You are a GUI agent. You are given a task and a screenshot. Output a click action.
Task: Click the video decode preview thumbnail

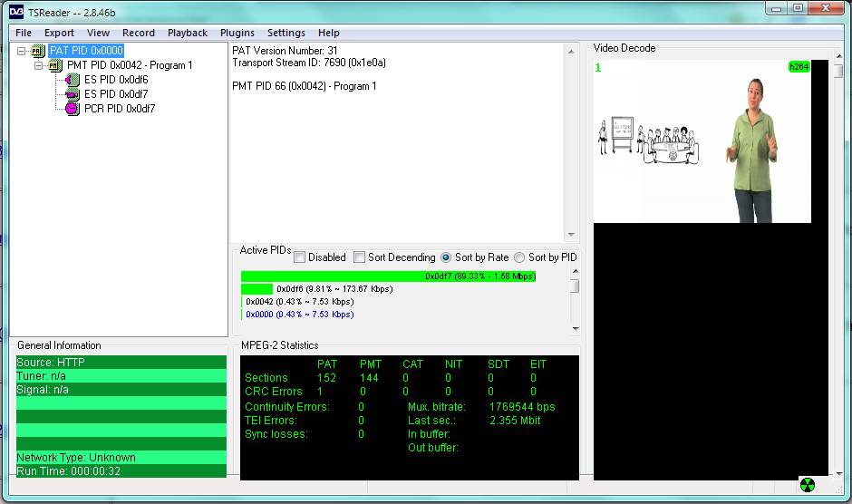tap(702, 142)
